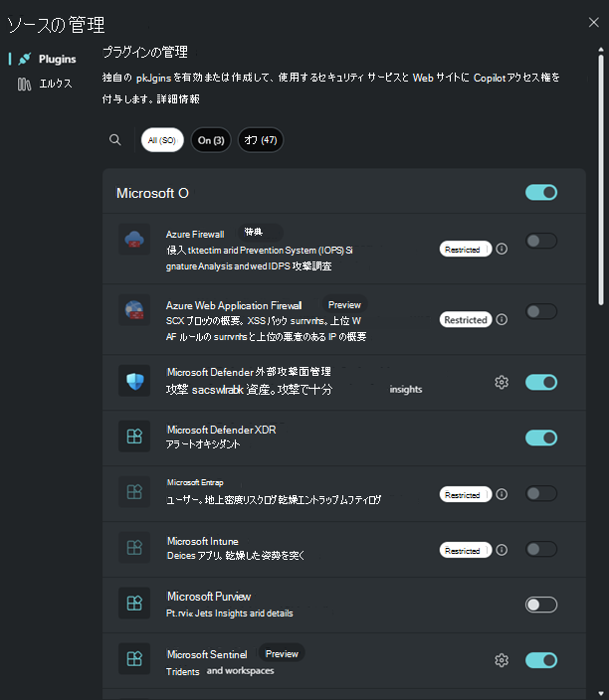Open Defender external attack surface settings gear
This screenshot has width=609, height=700.
pos(502,382)
